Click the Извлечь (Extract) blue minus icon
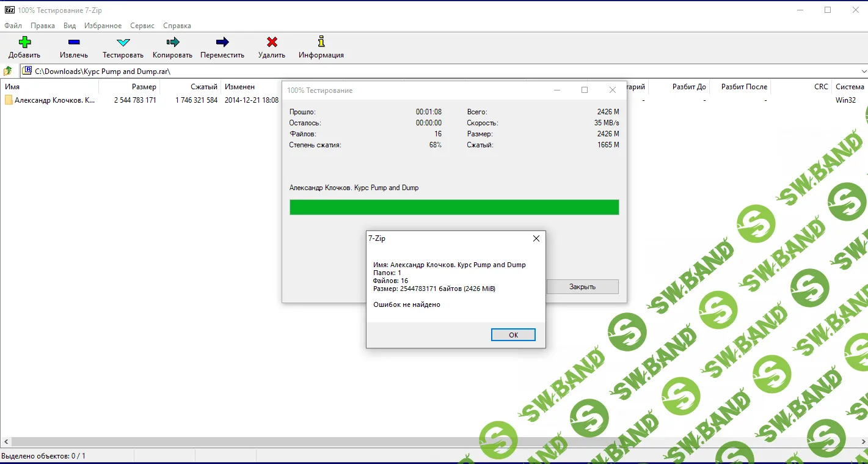 (74, 42)
